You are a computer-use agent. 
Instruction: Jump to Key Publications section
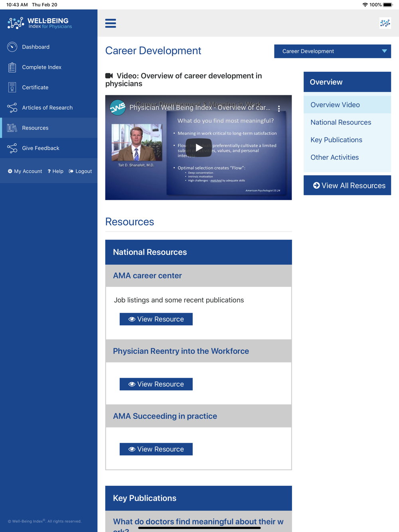tap(347, 140)
